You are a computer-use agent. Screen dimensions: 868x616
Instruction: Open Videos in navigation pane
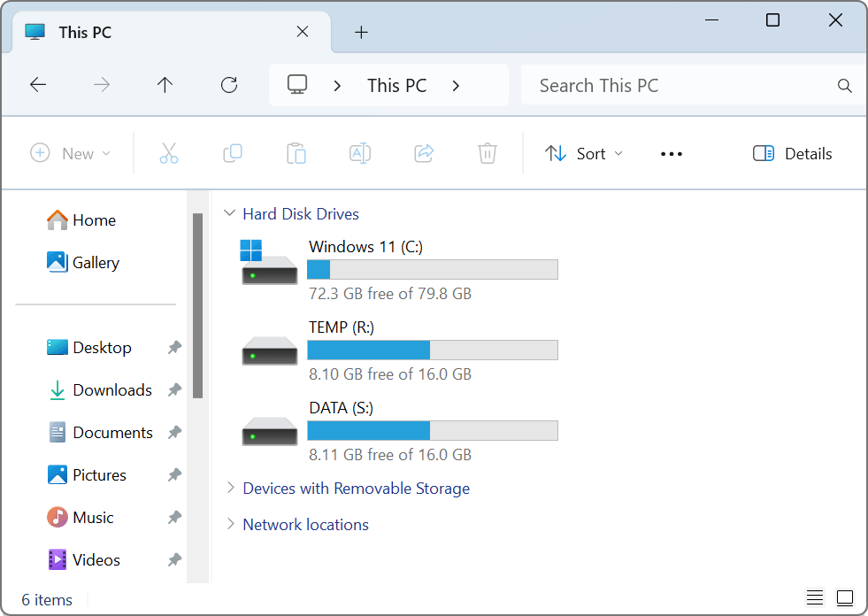tap(83, 560)
